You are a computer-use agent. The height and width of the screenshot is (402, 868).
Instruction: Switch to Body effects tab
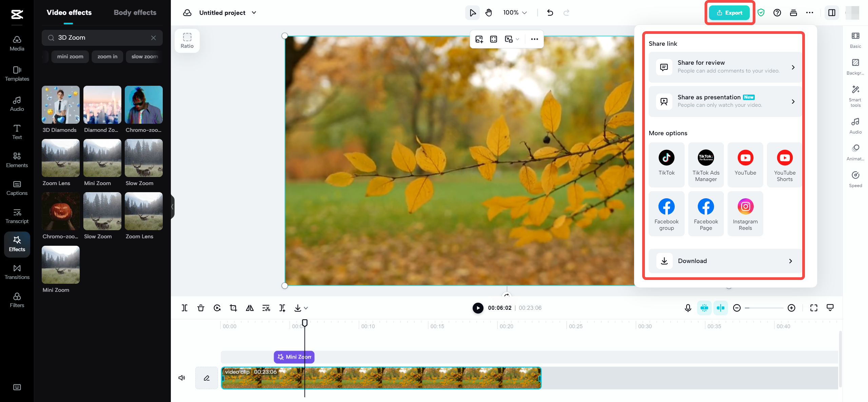[135, 13]
